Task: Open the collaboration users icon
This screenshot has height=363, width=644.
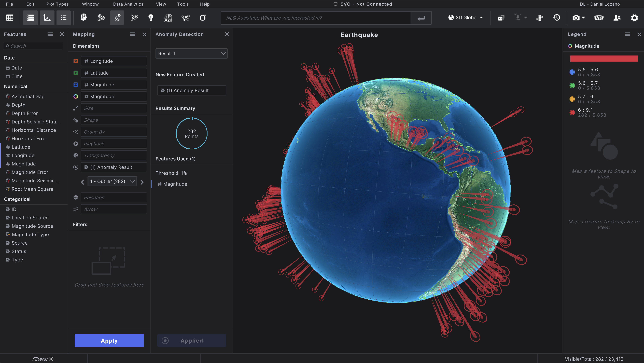Action: coord(617,18)
